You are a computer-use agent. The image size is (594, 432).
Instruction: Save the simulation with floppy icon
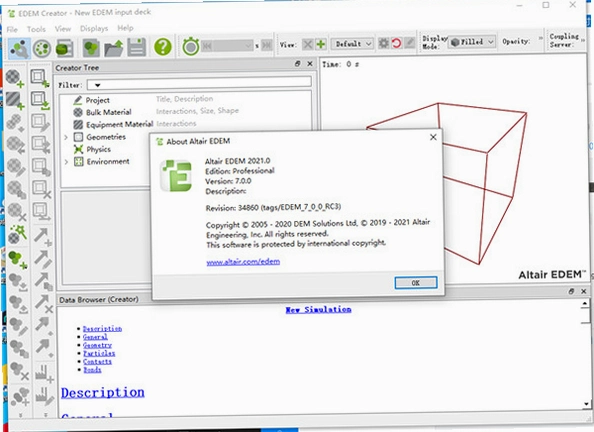click(136, 48)
